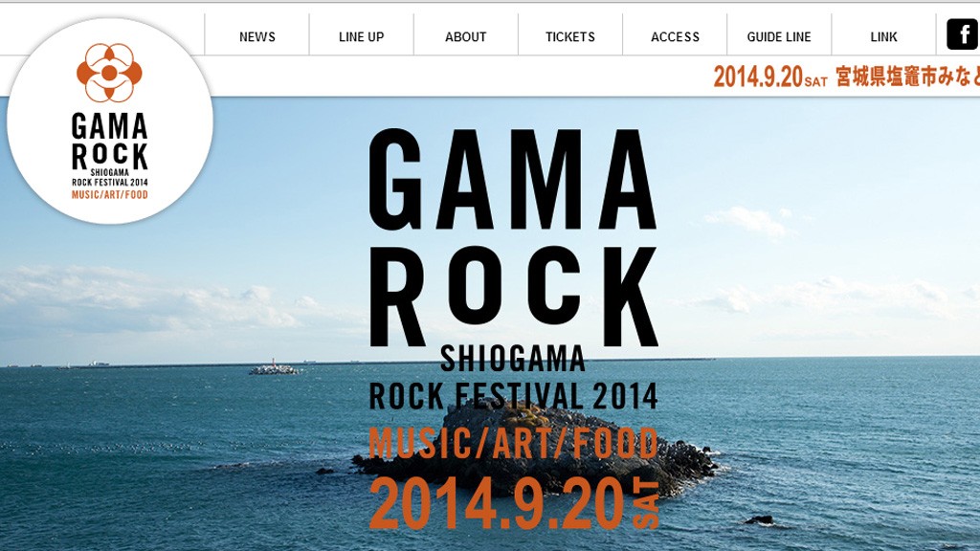The image size is (980, 551).
Task: Click the large orange 2014.9.20 hero date
Action: click(514, 503)
